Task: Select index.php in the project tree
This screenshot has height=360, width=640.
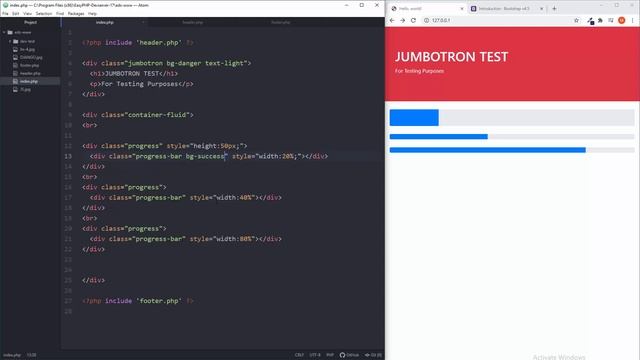Action: [29, 81]
